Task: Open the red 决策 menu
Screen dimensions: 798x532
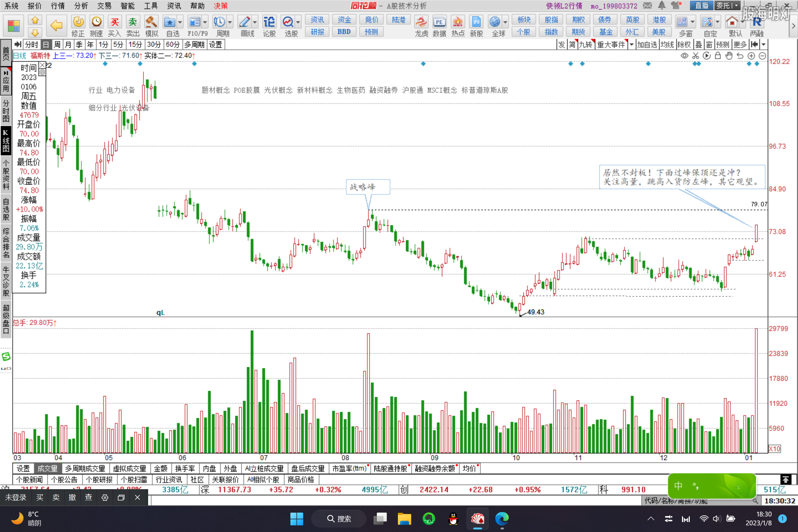Action: (x=221, y=6)
